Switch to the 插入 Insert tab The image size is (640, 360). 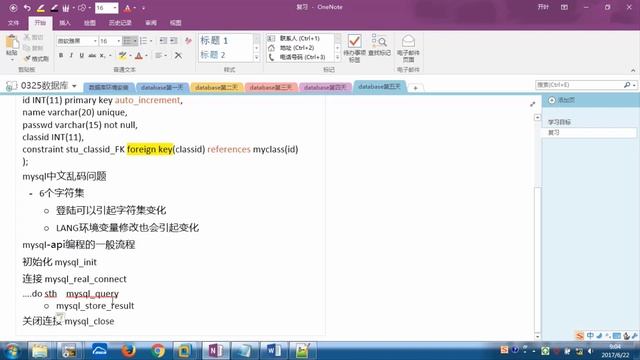point(64,23)
